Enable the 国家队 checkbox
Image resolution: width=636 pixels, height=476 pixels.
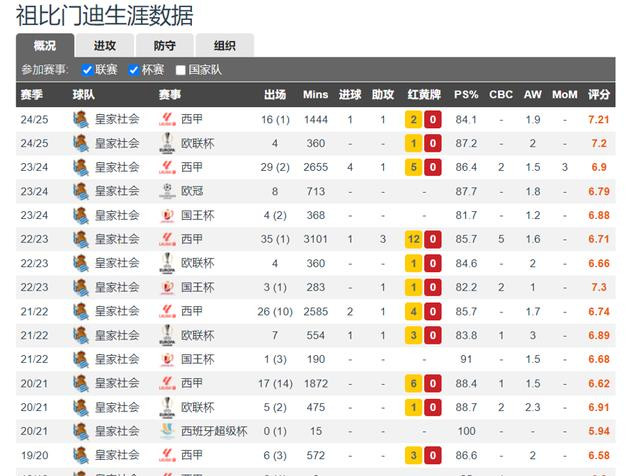(x=180, y=70)
